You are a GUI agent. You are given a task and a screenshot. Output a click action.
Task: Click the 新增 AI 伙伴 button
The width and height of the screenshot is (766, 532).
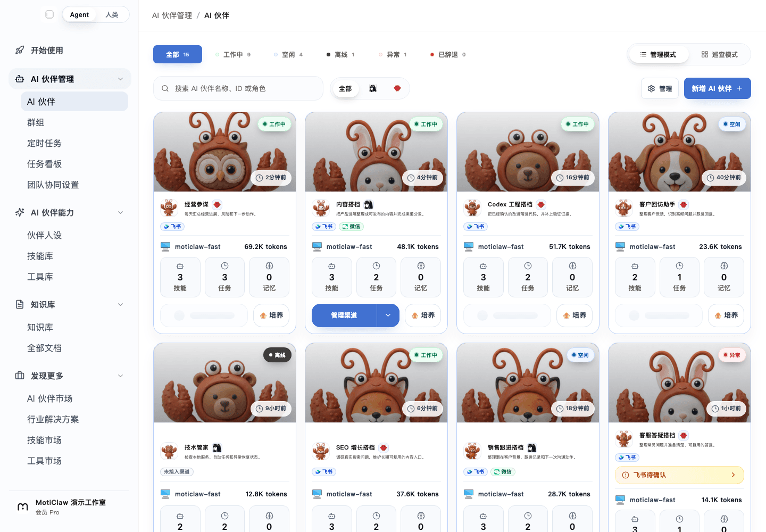(x=717, y=88)
